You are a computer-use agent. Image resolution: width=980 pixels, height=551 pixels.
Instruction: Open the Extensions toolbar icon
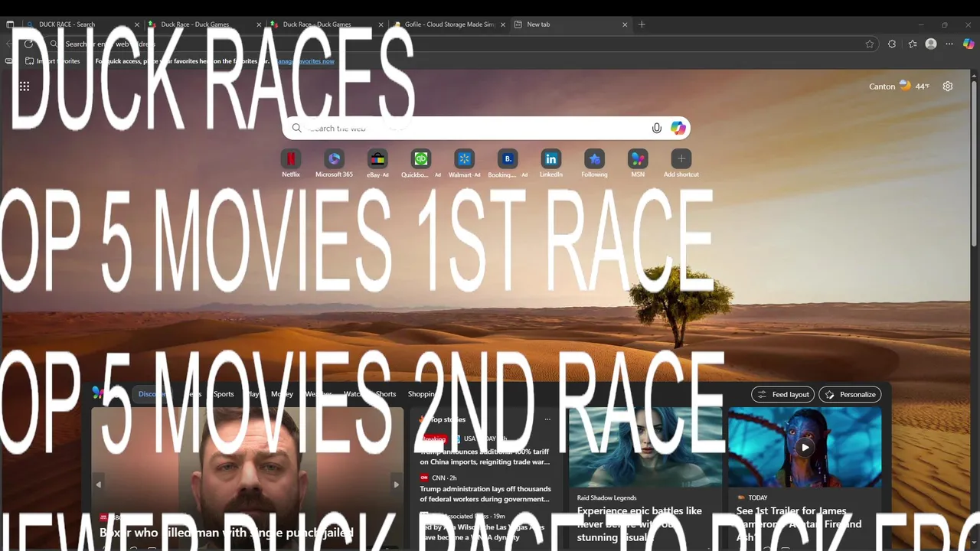point(892,44)
